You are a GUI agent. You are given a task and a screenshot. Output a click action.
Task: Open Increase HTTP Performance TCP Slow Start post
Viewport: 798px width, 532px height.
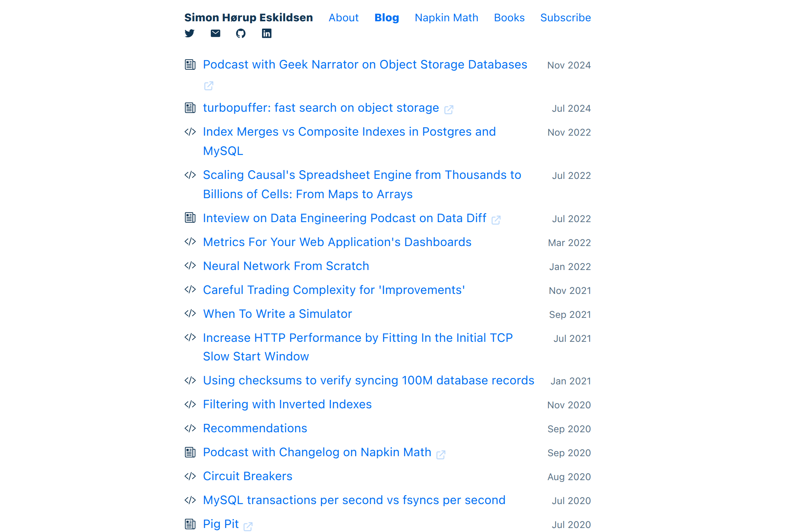(x=358, y=347)
